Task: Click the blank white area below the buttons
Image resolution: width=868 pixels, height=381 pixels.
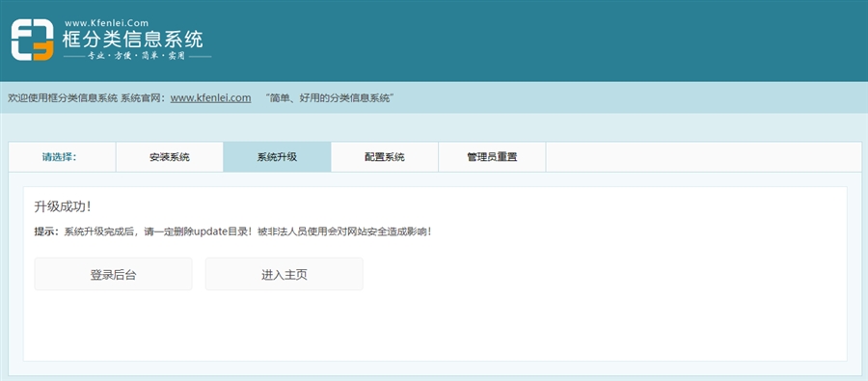Action: click(x=435, y=327)
